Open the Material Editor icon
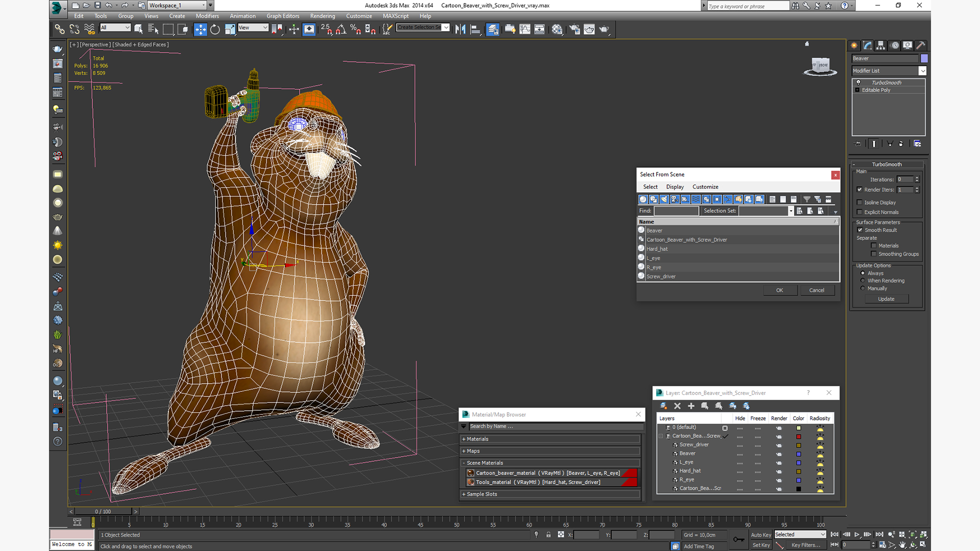 557,30
